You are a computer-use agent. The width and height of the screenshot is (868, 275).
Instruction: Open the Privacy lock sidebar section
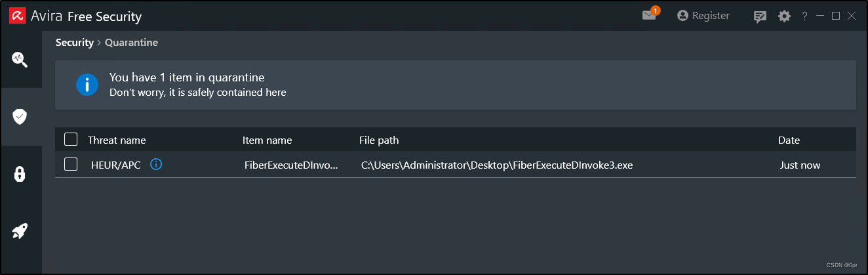[20, 174]
